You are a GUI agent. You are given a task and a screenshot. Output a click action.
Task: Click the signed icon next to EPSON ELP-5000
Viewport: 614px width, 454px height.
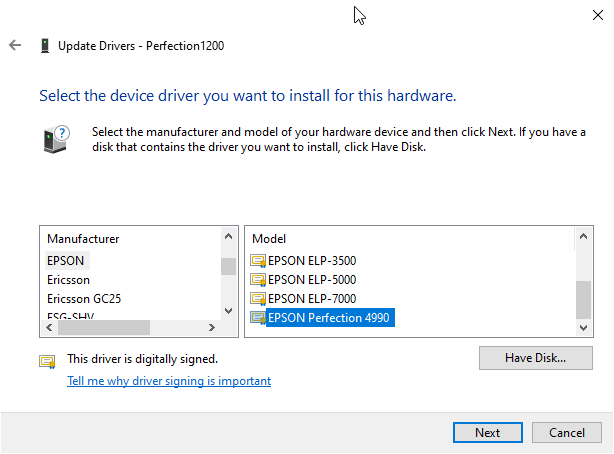(258, 280)
